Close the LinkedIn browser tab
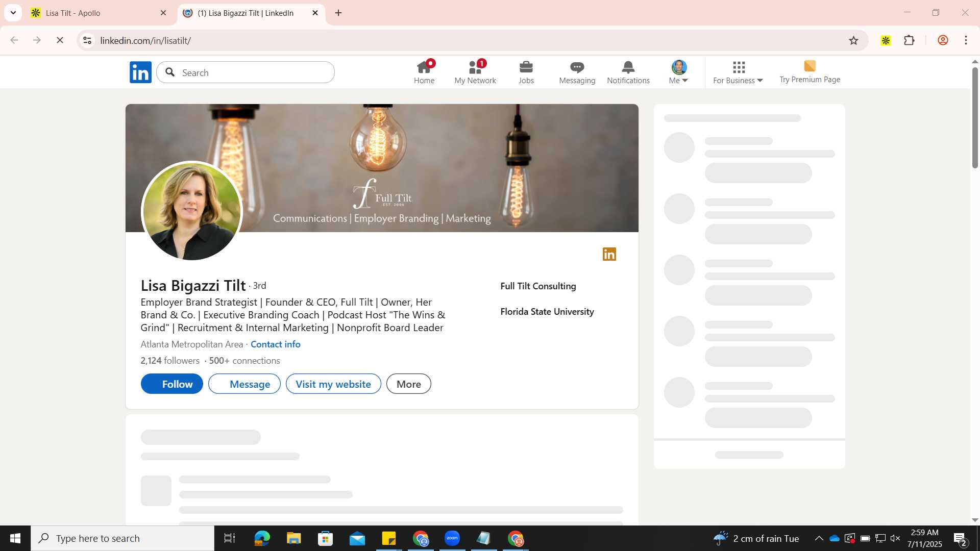This screenshot has width=980, height=551. click(315, 13)
